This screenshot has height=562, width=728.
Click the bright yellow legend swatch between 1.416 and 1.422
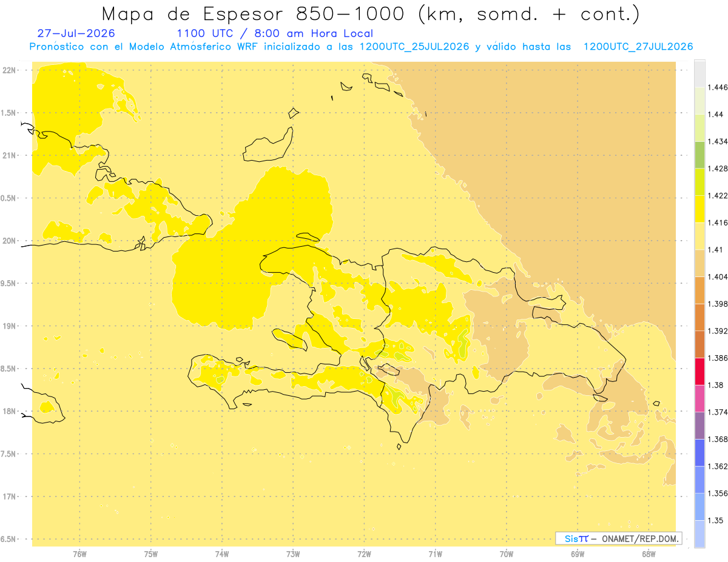point(699,209)
